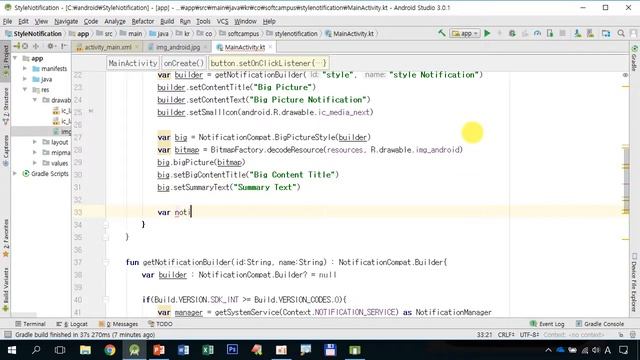
Task: Click the softcampus path breadcrumb
Action: tap(239, 33)
